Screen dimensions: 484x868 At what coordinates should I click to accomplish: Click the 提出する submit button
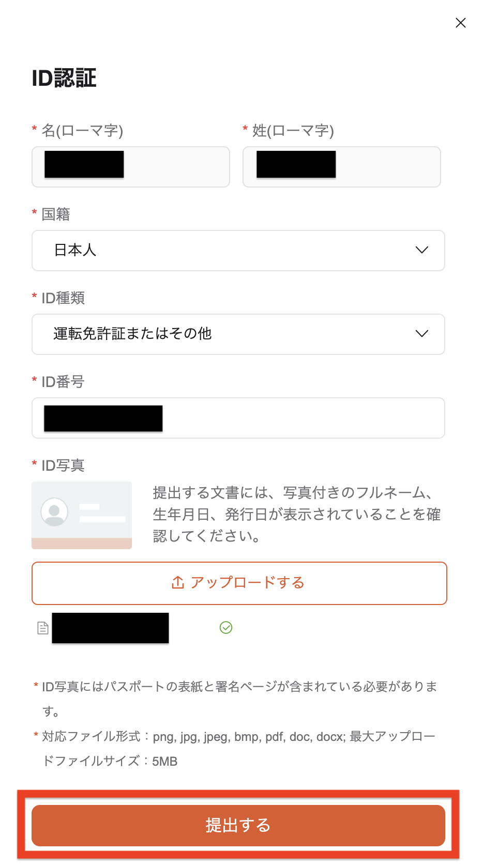(238, 826)
